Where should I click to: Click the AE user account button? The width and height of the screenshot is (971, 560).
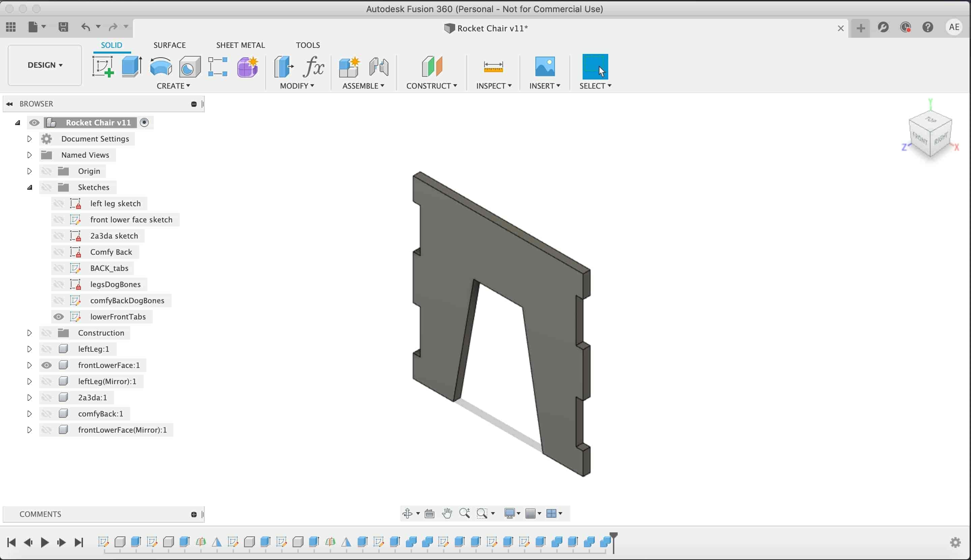tap(954, 27)
